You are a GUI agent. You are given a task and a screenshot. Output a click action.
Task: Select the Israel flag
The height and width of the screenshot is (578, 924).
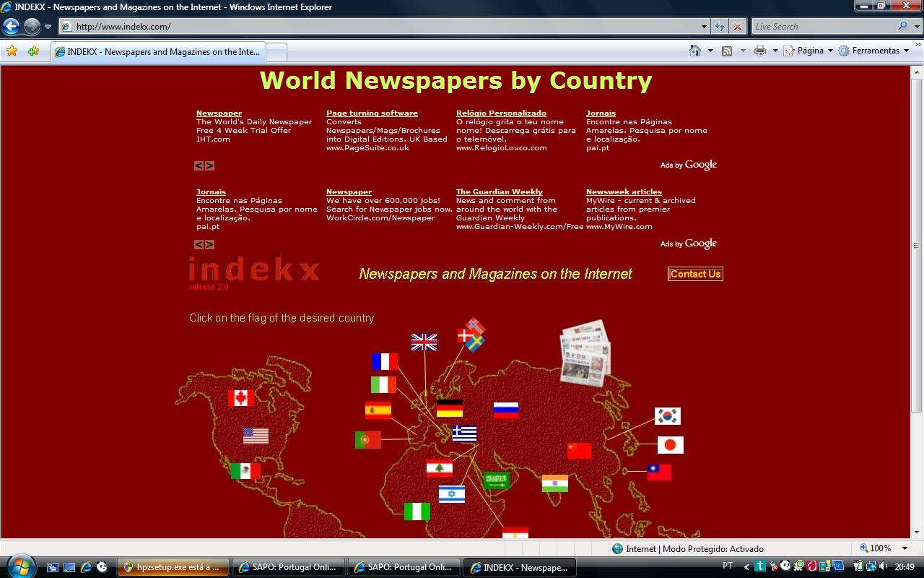pos(452,494)
